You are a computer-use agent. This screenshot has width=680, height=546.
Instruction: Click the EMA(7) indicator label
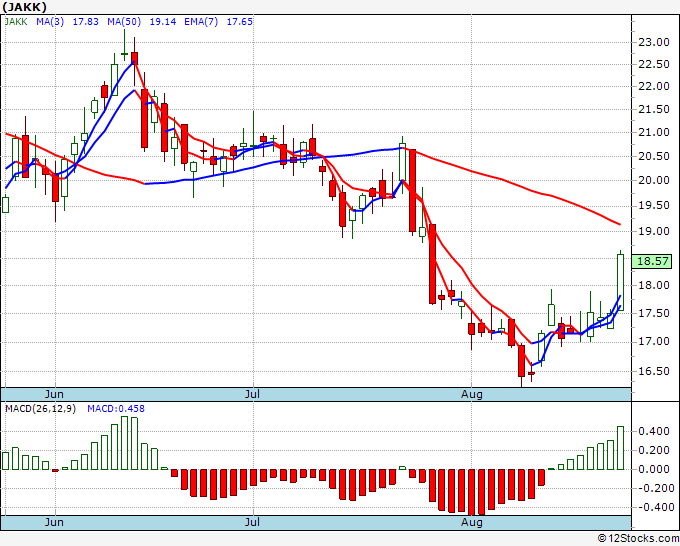pyautogui.click(x=201, y=22)
